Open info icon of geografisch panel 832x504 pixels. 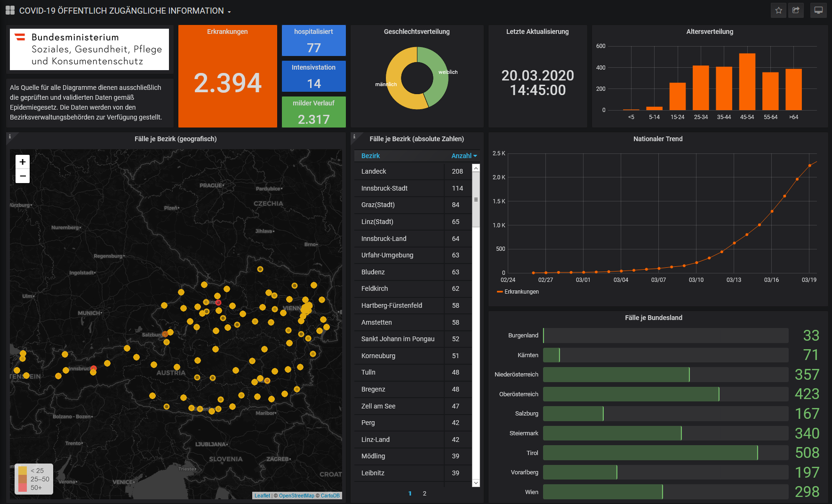coord(10,136)
